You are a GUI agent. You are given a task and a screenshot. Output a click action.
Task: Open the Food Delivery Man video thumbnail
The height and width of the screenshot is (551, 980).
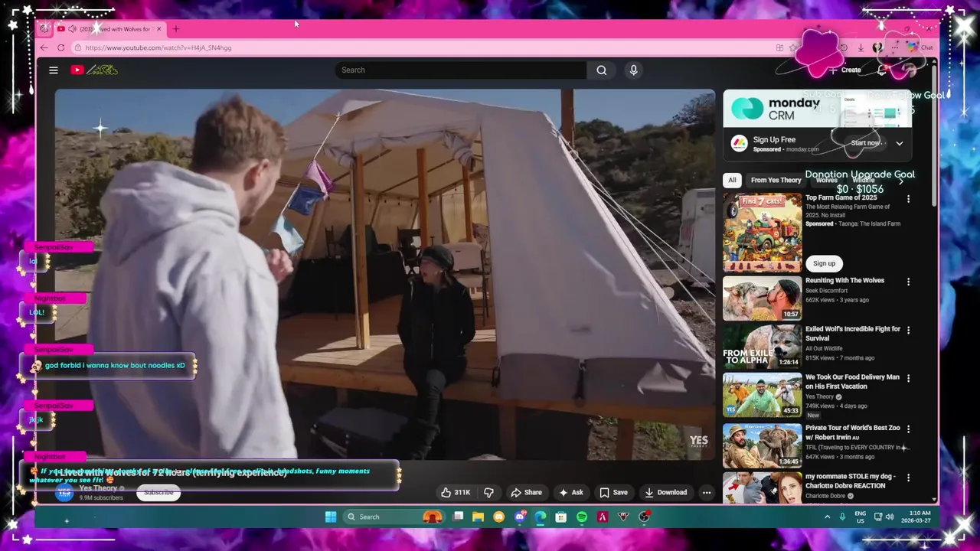763,395
